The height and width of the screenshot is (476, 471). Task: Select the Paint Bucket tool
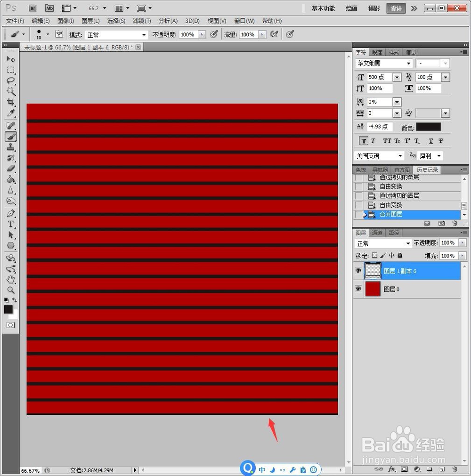11,179
